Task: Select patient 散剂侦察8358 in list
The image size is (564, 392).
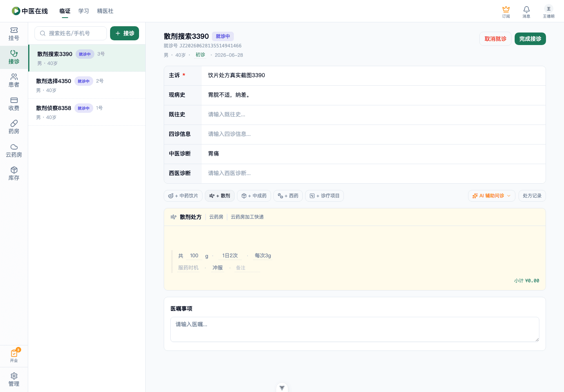Action: click(x=87, y=112)
